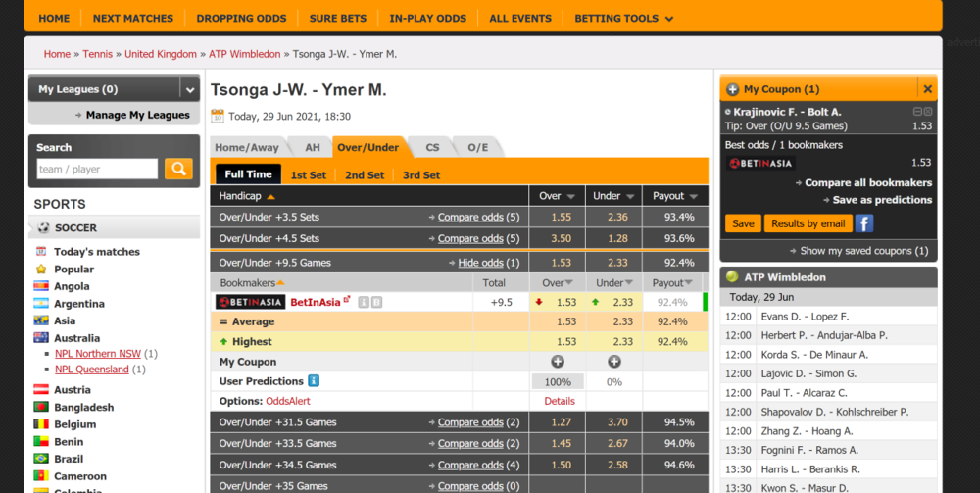
Task: Click the orange search magnifier button
Action: [178, 169]
